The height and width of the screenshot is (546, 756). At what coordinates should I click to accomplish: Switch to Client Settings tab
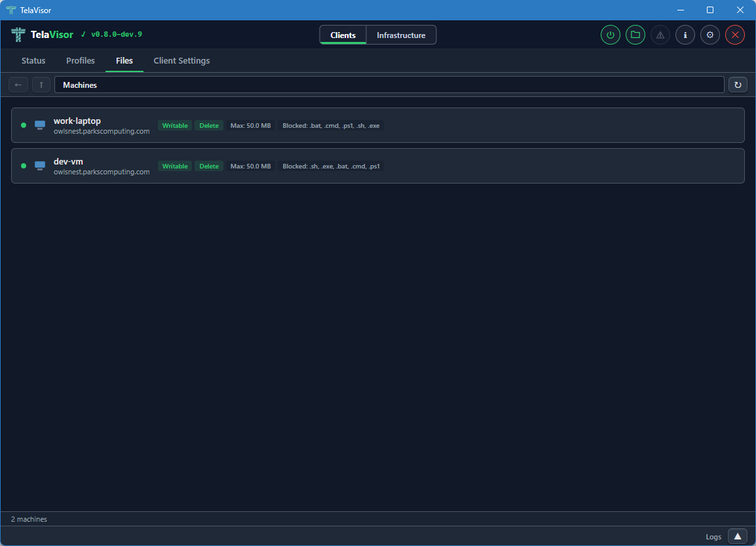click(181, 60)
